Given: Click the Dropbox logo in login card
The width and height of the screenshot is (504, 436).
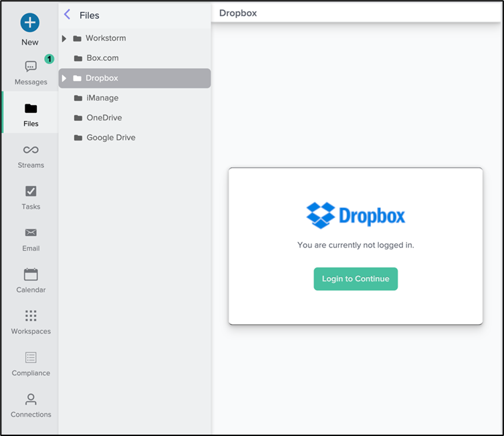Looking at the screenshot, I should 356,215.
